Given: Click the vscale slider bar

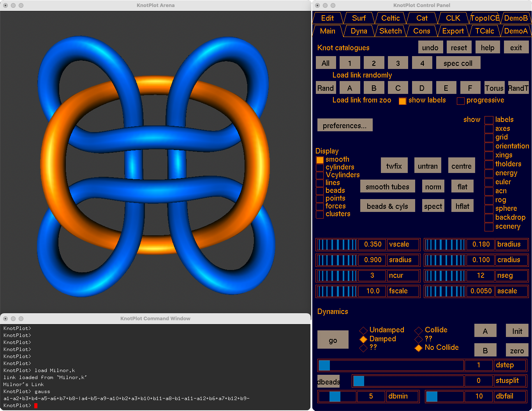Looking at the screenshot, I should coord(336,245).
